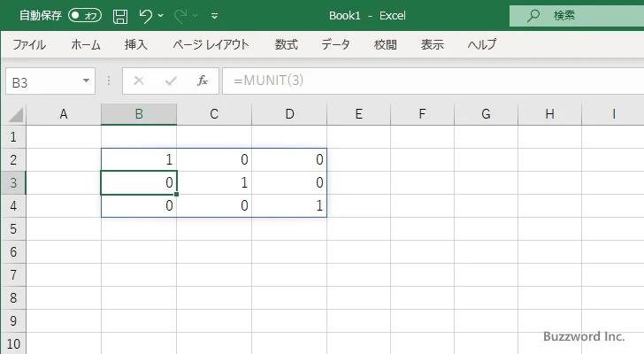The height and width of the screenshot is (354, 644).
Task: Open the ヘルプ ribbon tab
Action: [x=482, y=44]
